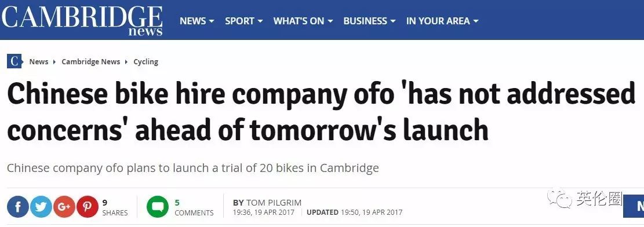
Task: Click the blue C home breadcrumb icon
Action: click(14, 61)
